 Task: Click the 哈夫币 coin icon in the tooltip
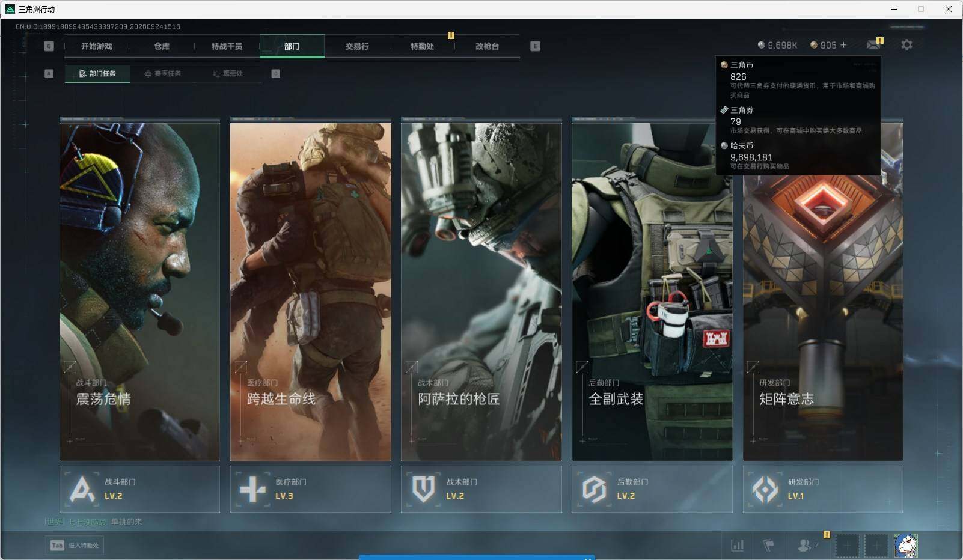[x=724, y=145]
